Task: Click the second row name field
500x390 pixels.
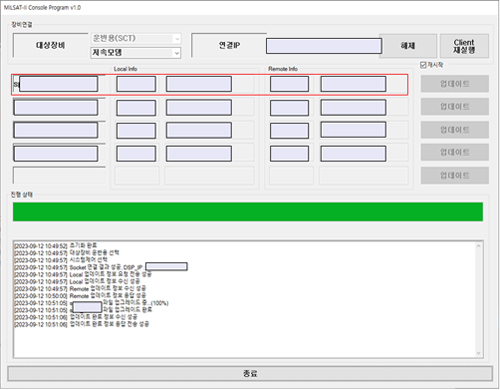Action: point(56,108)
